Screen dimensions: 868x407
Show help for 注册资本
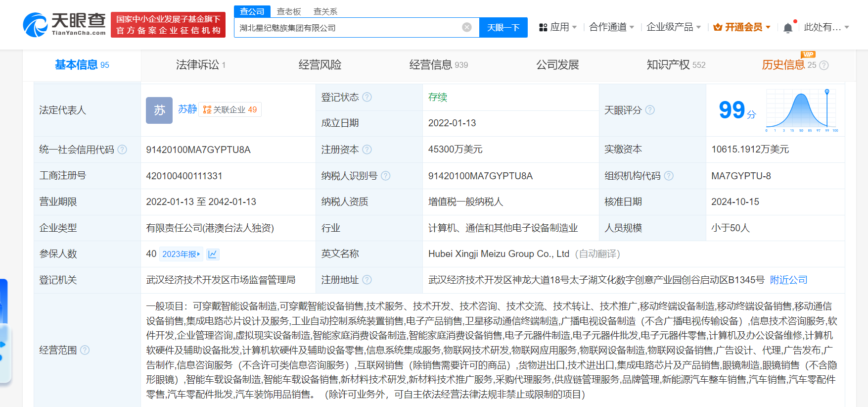(x=367, y=150)
